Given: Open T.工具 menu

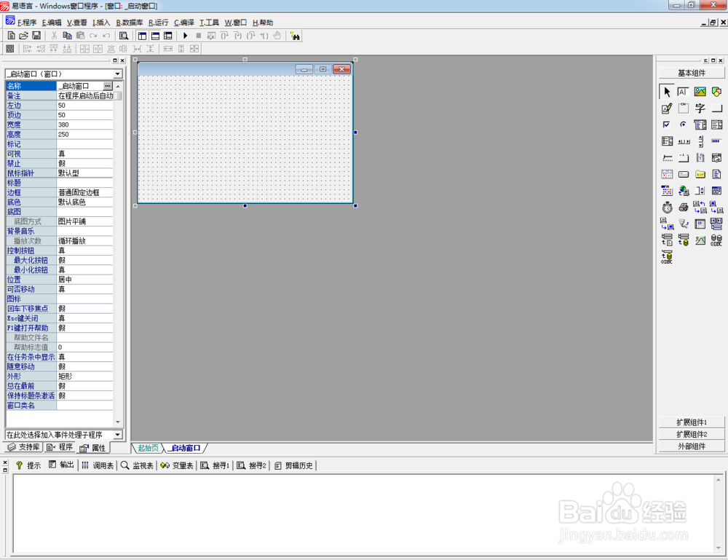Looking at the screenshot, I should click(x=209, y=23).
